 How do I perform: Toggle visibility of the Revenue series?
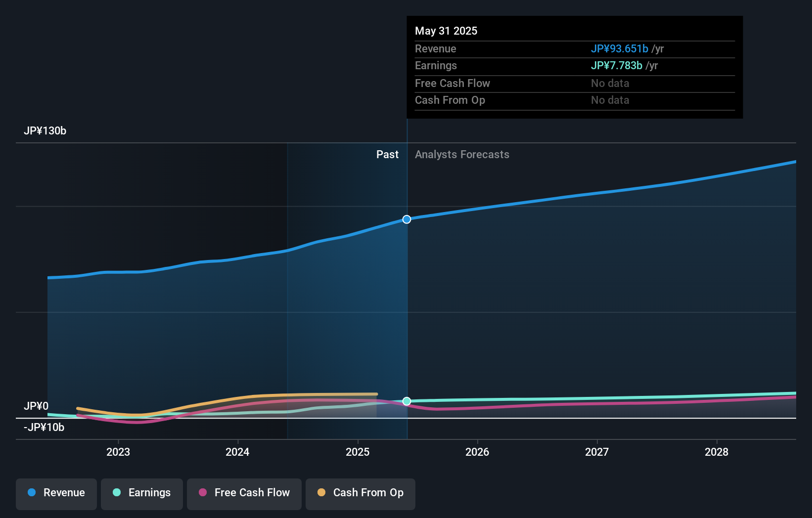click(x=56, y=493)
